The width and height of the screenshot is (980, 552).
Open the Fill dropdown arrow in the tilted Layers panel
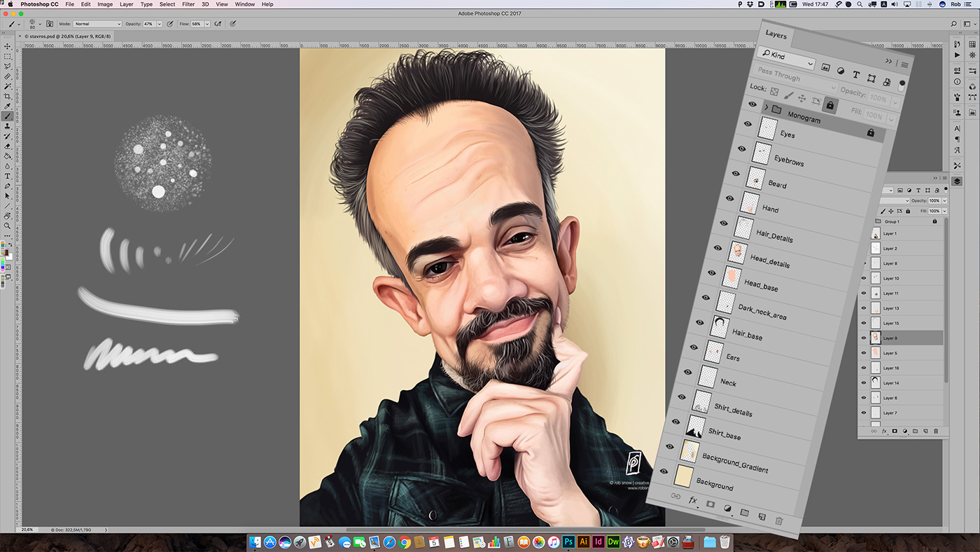click(891, 119)
